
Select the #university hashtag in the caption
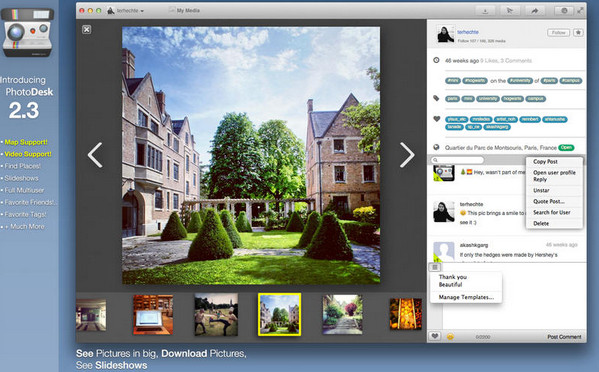[x=520, y=81]
